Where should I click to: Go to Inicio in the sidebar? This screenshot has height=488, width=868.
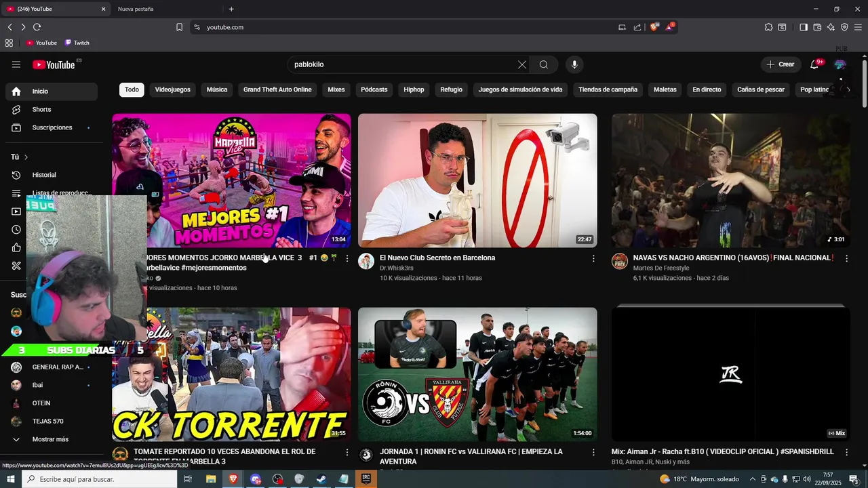52,91
